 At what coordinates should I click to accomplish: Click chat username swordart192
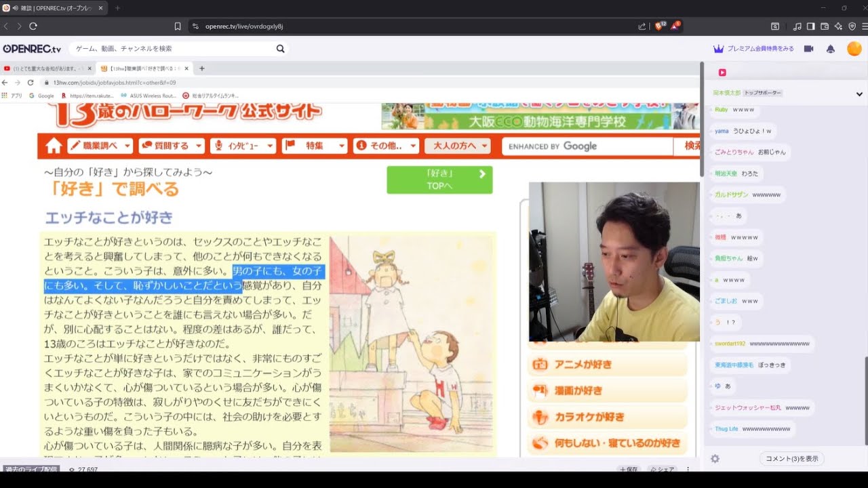coord(730,344)
